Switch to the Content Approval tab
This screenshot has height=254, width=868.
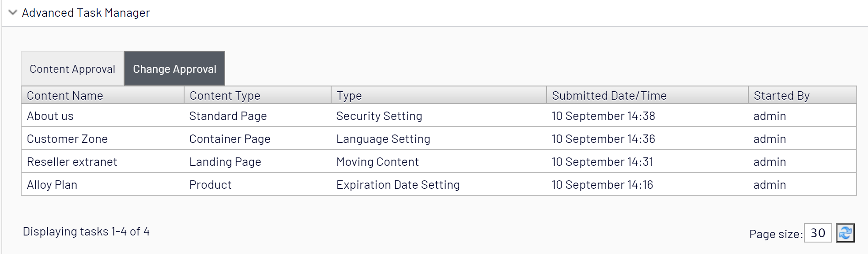tap(72, 69)
